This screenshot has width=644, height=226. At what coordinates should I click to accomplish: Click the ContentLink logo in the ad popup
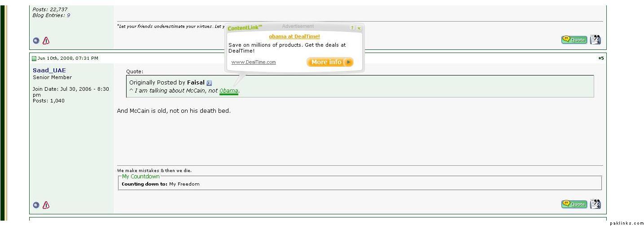click(x=245, y=28)
